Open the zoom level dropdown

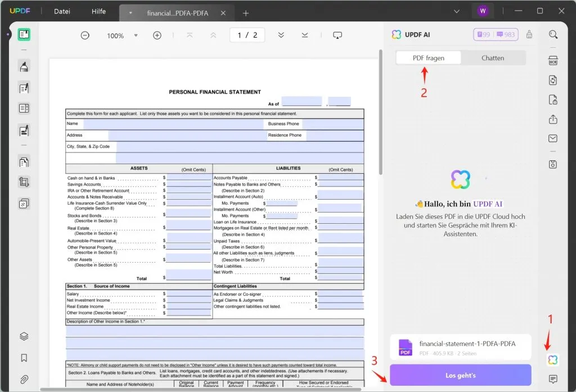pyautogui.click(x=136, y=35)
